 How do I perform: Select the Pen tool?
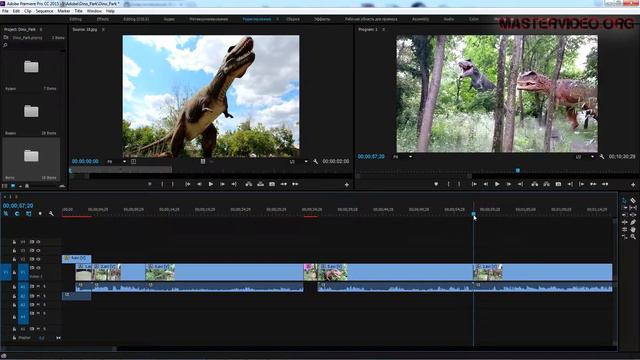(633, 222)
